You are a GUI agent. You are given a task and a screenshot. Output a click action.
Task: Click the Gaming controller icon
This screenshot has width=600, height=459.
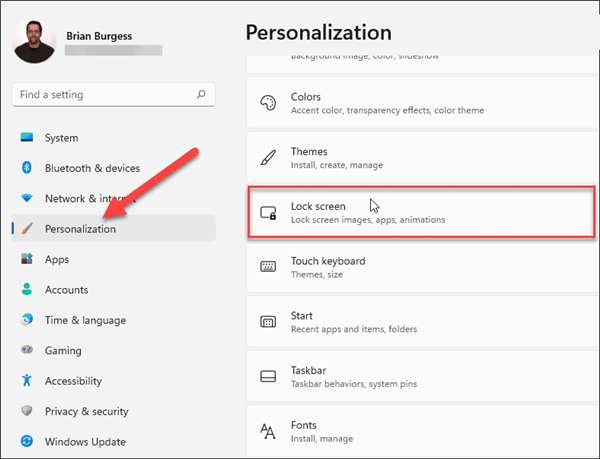click(27, 351)
